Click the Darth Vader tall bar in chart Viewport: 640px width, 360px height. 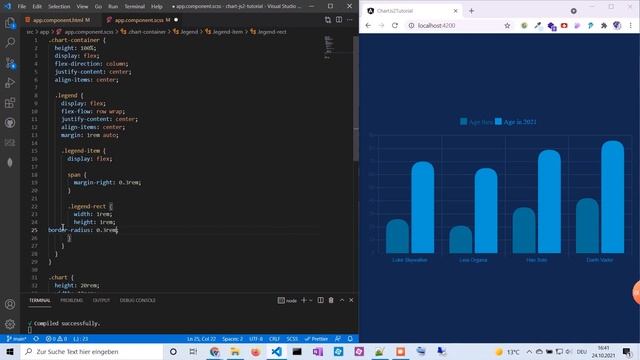(x=612, y=197)
